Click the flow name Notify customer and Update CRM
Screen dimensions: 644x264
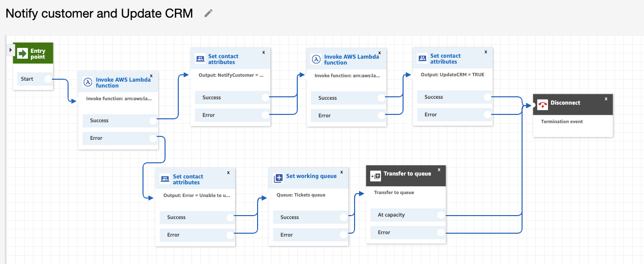[x=99, y=13]
